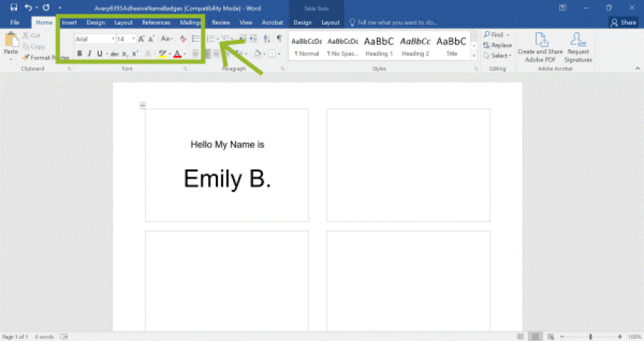Toggle Italic formatting
The height and width of the screenshot is (341, 644).
point(89,54)
